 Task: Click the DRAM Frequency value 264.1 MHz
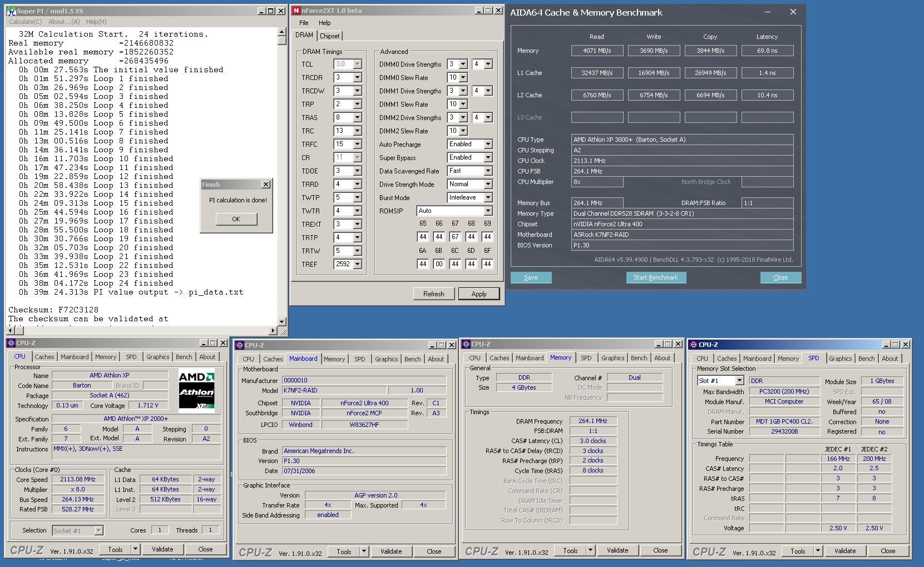pos(592,421)
